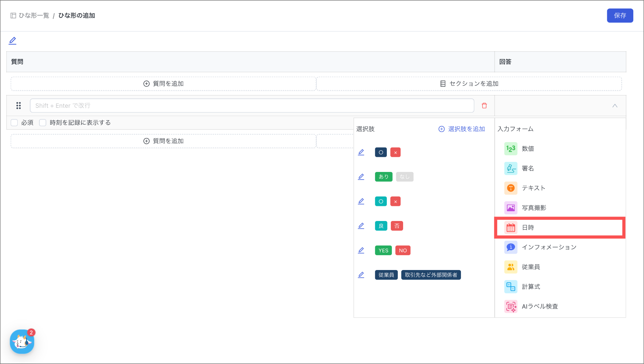
Task: Select 計算式 option in input forms
Action: click(531, 287)
